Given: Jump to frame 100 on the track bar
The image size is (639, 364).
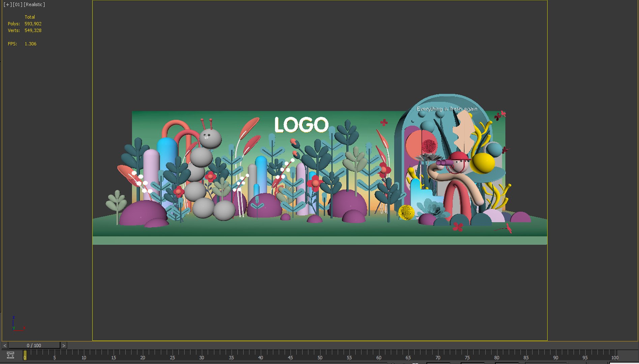Looking at the screenshot, I should pyautogui.click(x=615, y=358).
